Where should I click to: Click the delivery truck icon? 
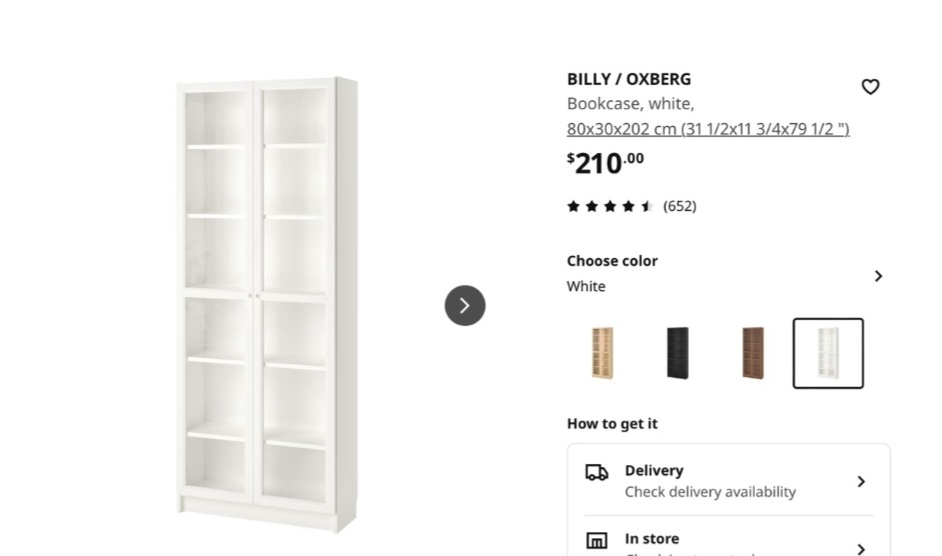[x=597, y=472]
